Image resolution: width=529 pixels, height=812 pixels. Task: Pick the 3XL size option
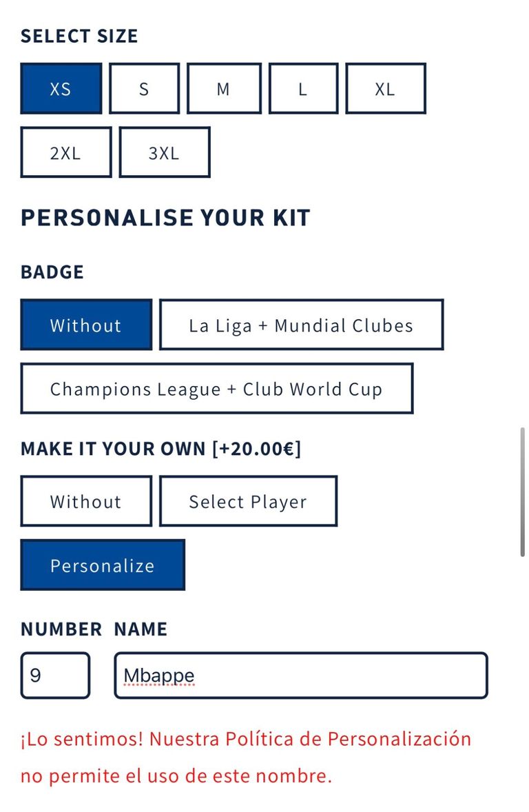coord(164,152)
